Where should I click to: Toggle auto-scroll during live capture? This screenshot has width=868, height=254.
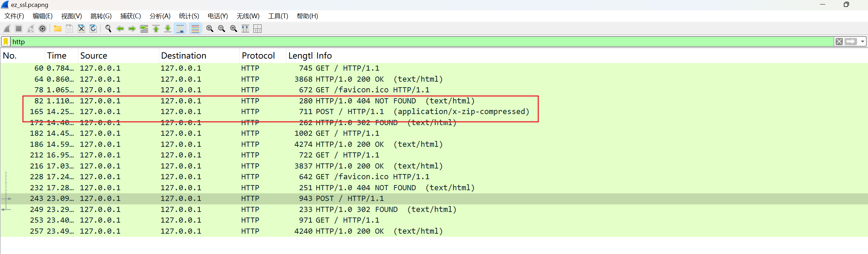180,29
